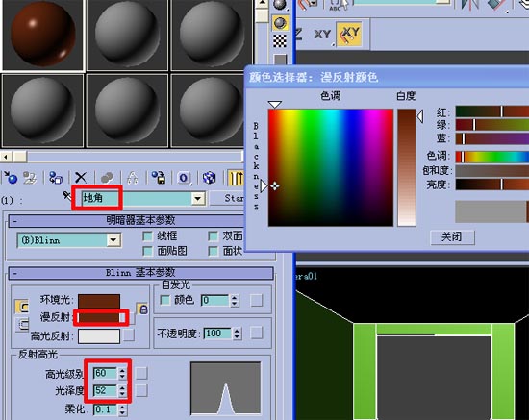Click the Put to Library icon
The image size is (529, 420).
tap(159, 178)
